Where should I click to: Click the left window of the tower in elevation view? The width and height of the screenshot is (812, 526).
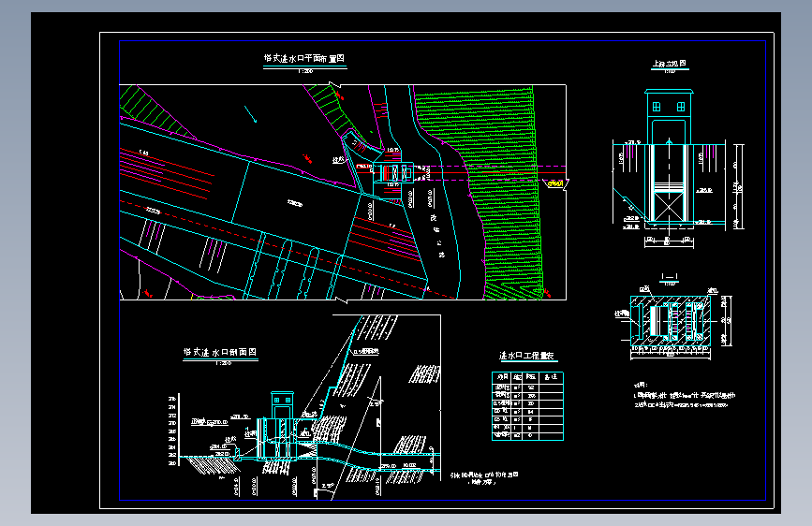657,107
